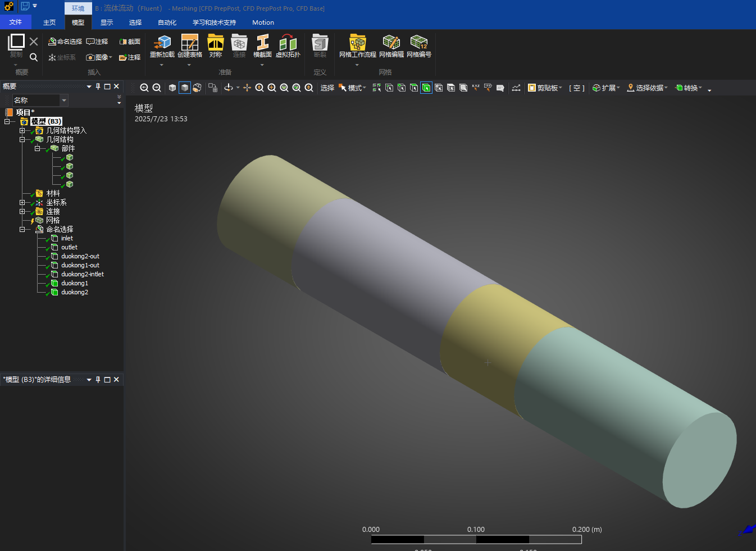Pin the 概要 outline panel

coord(98,86)
